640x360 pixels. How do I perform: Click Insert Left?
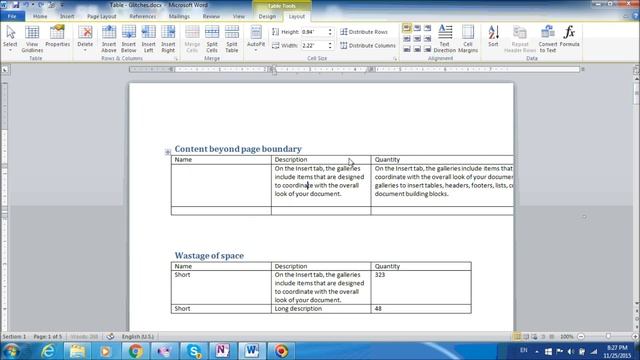tap(149, 38)
